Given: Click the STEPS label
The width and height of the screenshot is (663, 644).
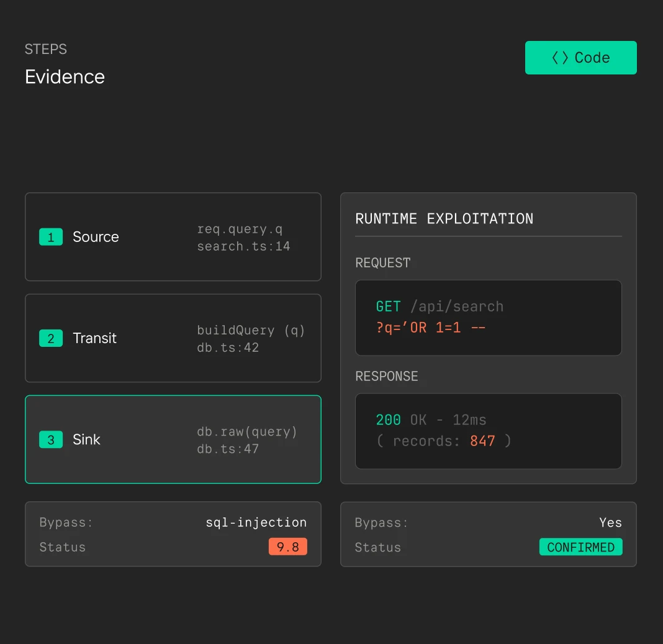Looking at the screenshot, I should click(46, 50).
